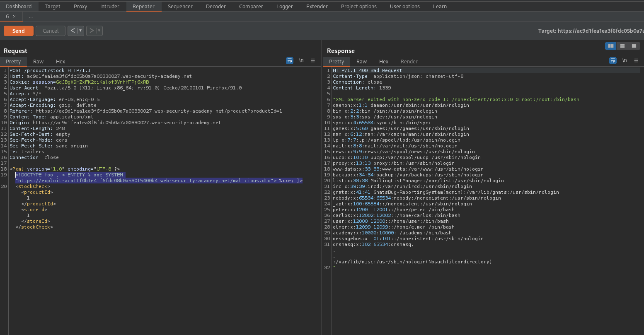Click the Content-Length: 1339 response header
The height and width of the screenshot is (335, 644).
pos(362,88)
